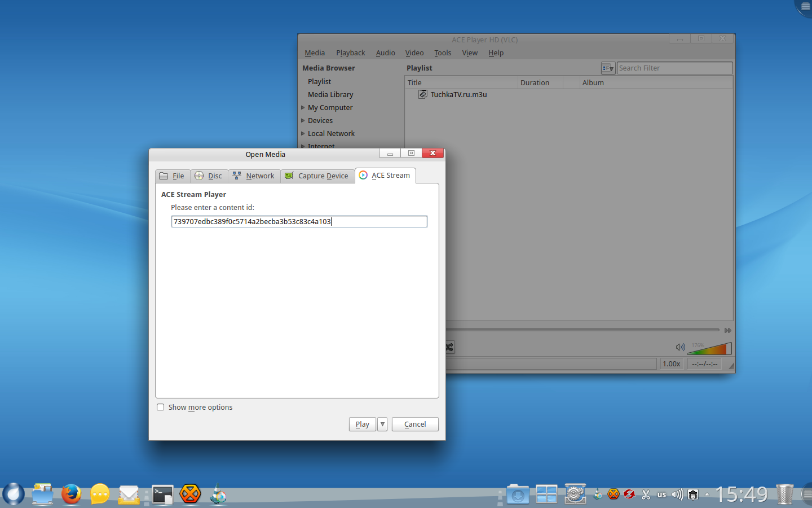Click Cancel in the Open Media dialog
This screenshot has width=812, height=508.
415,424
